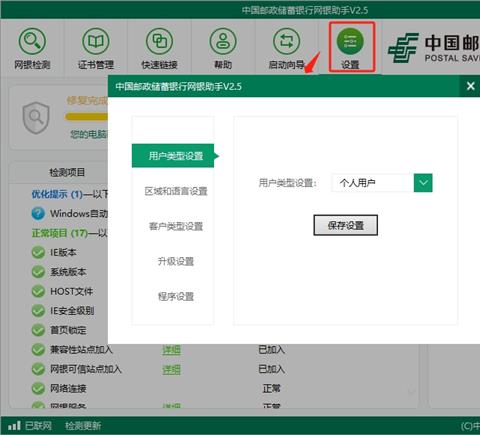Click 检测更新 in the status bar

click(x=83, y=426)
